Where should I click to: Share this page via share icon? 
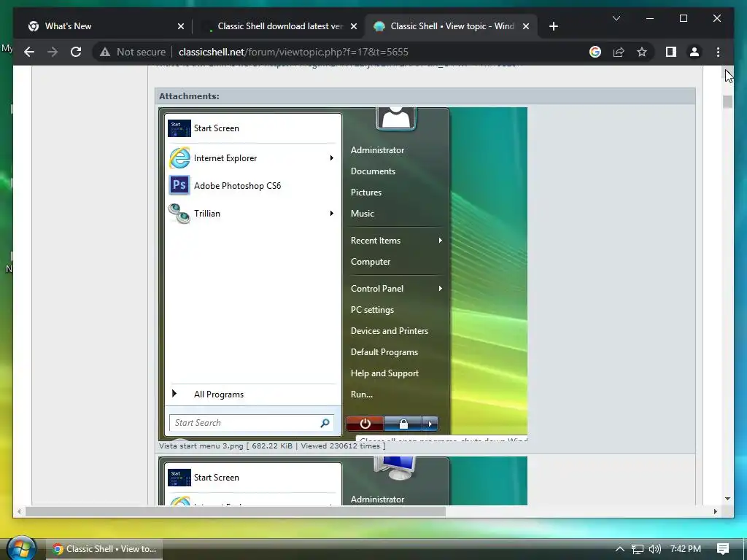click(x=619, y=52)
